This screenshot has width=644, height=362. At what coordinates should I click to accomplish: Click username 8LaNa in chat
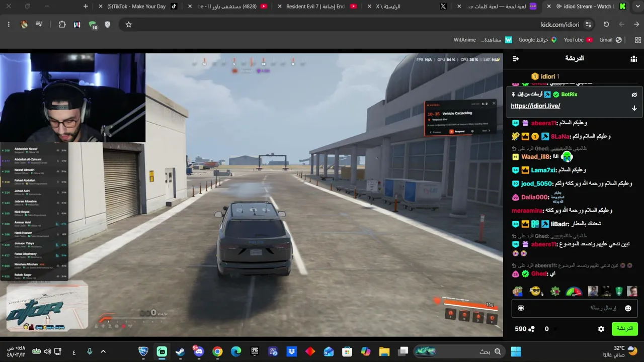[560, 137]
